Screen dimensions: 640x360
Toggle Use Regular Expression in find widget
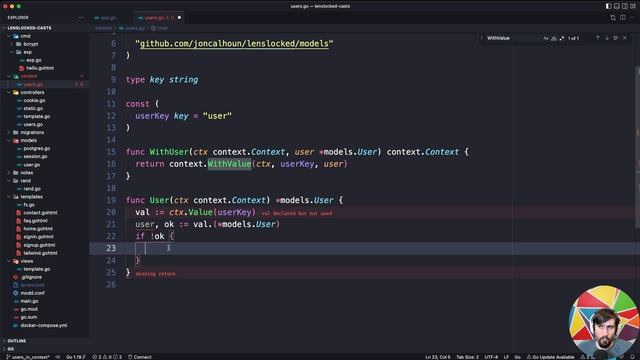point(562,38)
